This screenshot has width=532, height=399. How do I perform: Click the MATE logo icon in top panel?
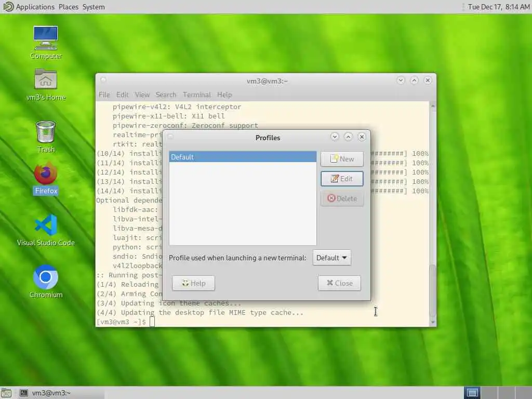coord(8,6)
